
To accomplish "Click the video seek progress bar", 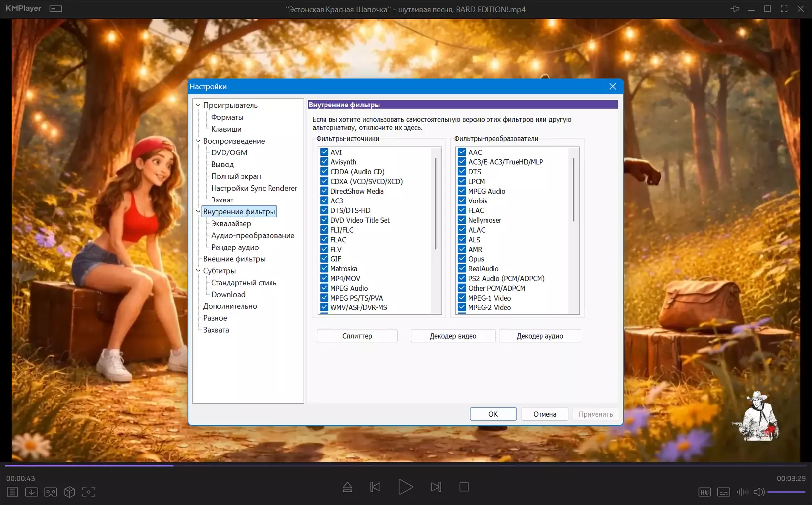I will coord(406,465).
